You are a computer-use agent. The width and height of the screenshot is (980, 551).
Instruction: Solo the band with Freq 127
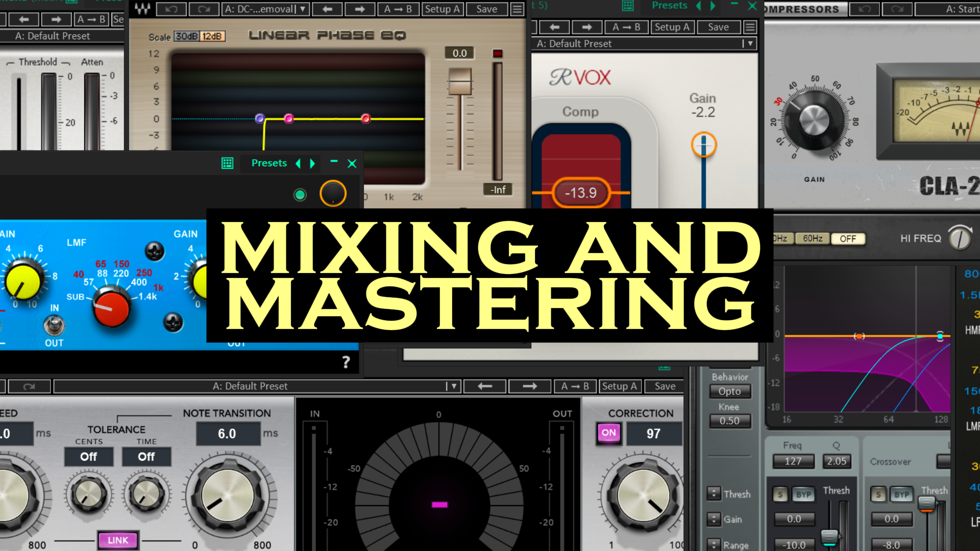pos(780,494)
